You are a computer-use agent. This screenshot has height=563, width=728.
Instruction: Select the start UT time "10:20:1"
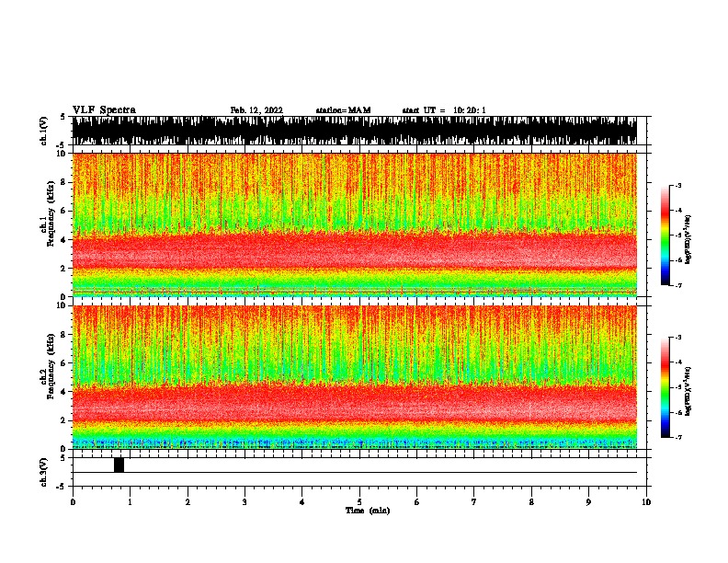pos(470,110)
